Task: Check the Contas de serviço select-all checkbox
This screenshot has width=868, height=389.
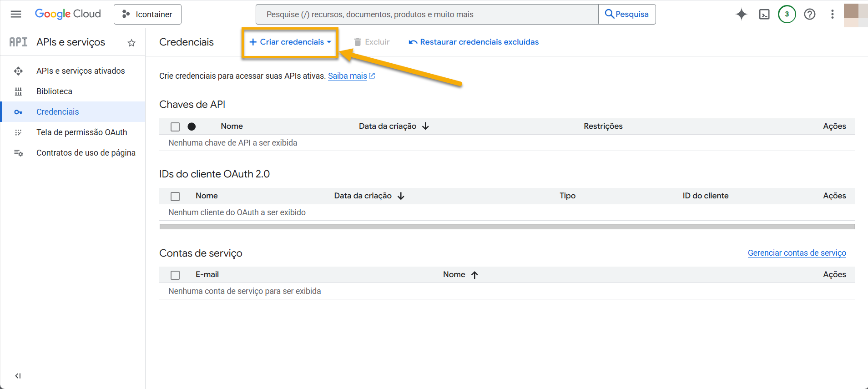Action: (175, 275)
